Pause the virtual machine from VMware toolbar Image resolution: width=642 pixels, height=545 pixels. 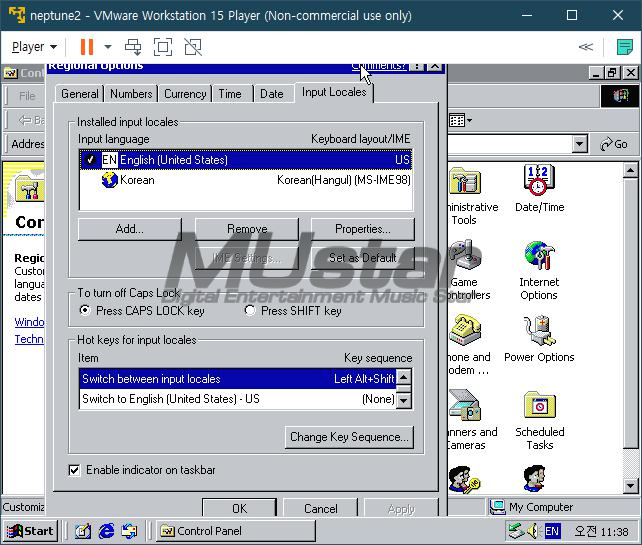[86, 47]
